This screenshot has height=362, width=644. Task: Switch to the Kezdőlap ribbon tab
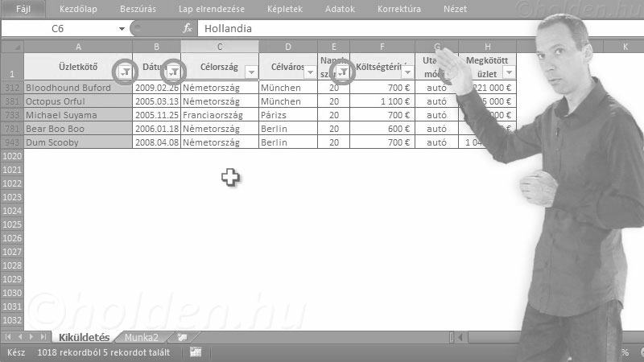pyautogui.click(x=78, y=9)
